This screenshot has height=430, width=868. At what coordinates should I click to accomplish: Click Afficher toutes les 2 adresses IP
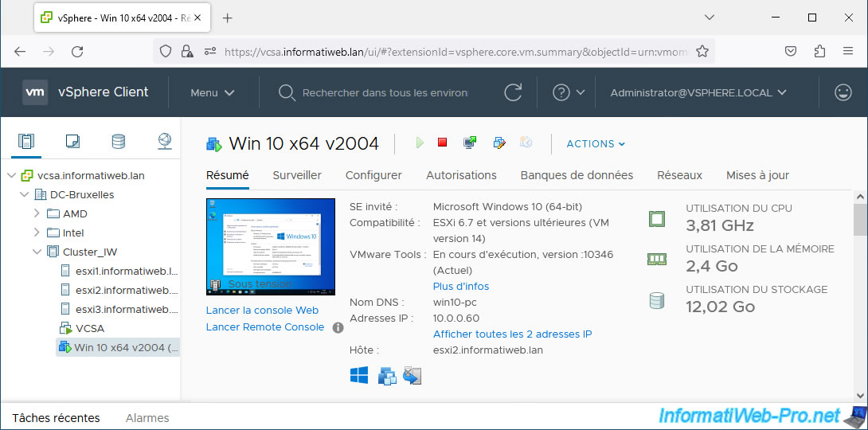pyautogui.click(x=512, y=334)
